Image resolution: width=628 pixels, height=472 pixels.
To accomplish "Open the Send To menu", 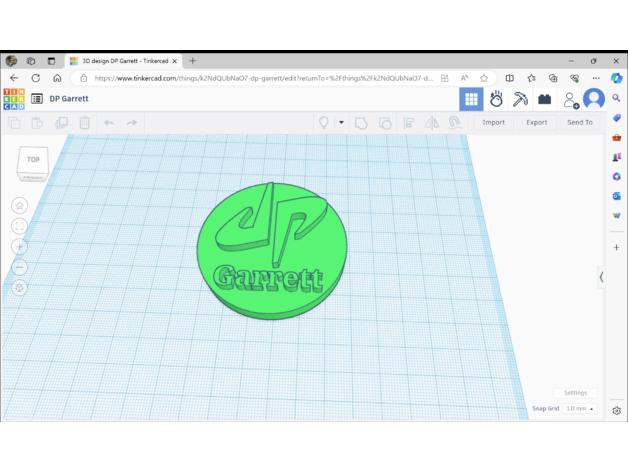I will (x=580, y=122).
